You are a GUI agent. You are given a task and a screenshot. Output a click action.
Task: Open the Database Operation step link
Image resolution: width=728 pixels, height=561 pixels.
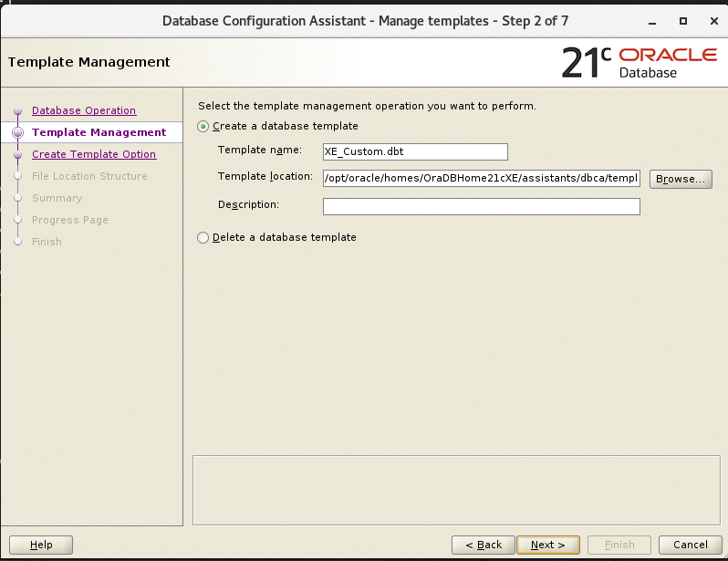pos(84,110)
